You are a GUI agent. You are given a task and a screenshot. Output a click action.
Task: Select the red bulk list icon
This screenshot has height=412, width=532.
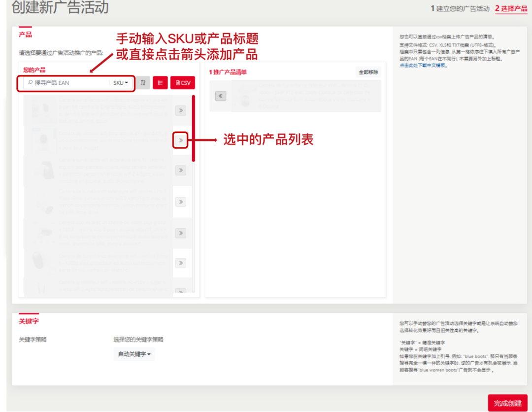click(x=160, y=83)
